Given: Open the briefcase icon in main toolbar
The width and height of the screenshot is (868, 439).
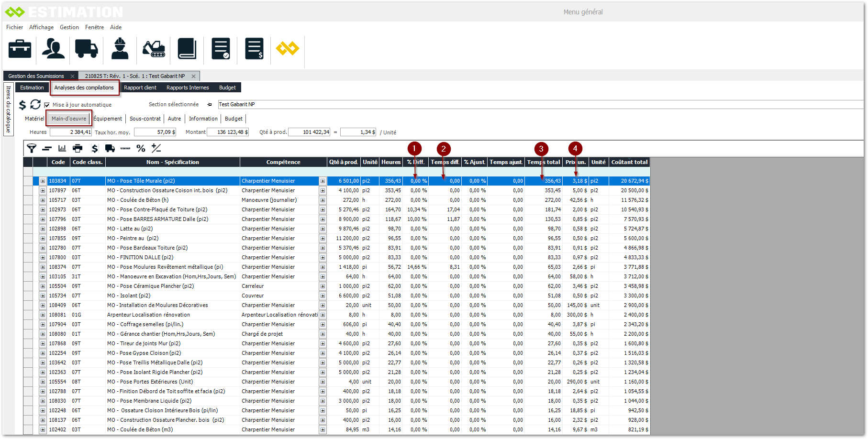Looking at the screenshot, I should (x=20, y=49).
